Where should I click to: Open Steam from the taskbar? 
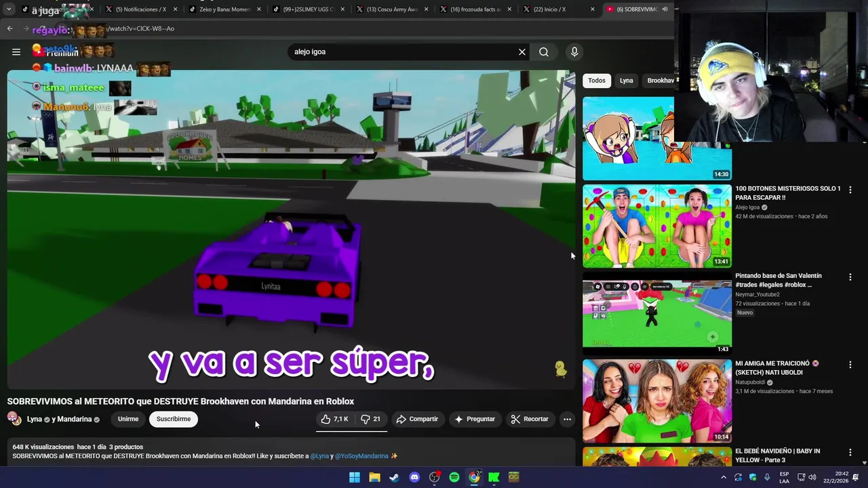(394, 477)
